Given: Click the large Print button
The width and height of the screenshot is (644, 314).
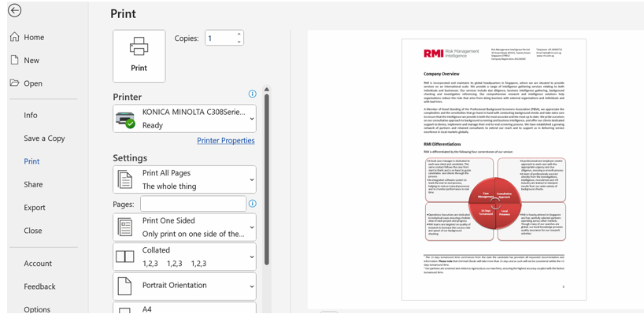Looking at the screenshot, I should pos(139,56).
